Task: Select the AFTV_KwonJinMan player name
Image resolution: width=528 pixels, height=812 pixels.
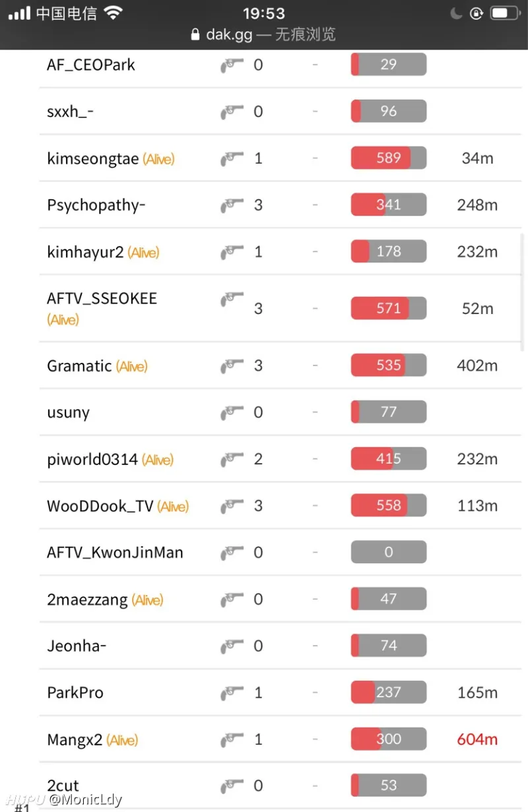Action: click(x=115, y=553)
